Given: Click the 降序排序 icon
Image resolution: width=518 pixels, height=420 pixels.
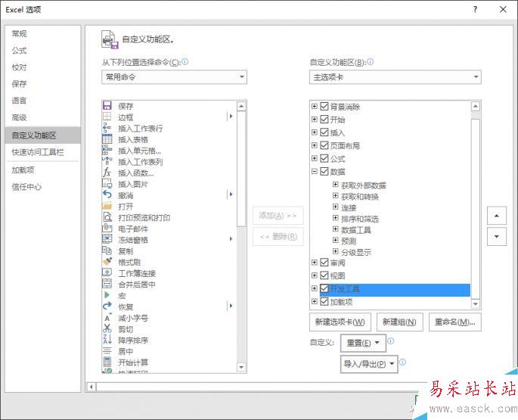Looking at the screenshot, I should 107,340.
